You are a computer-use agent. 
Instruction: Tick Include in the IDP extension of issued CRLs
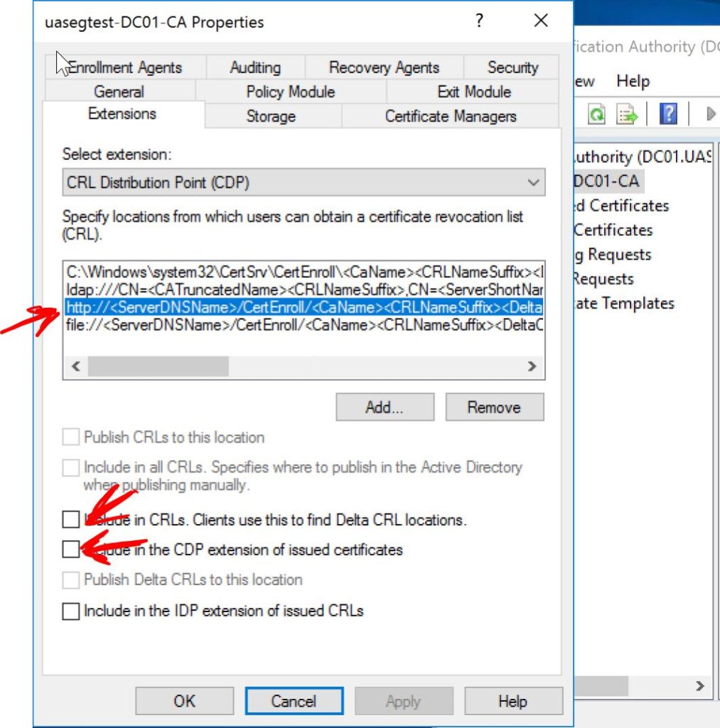click(70, 611)
